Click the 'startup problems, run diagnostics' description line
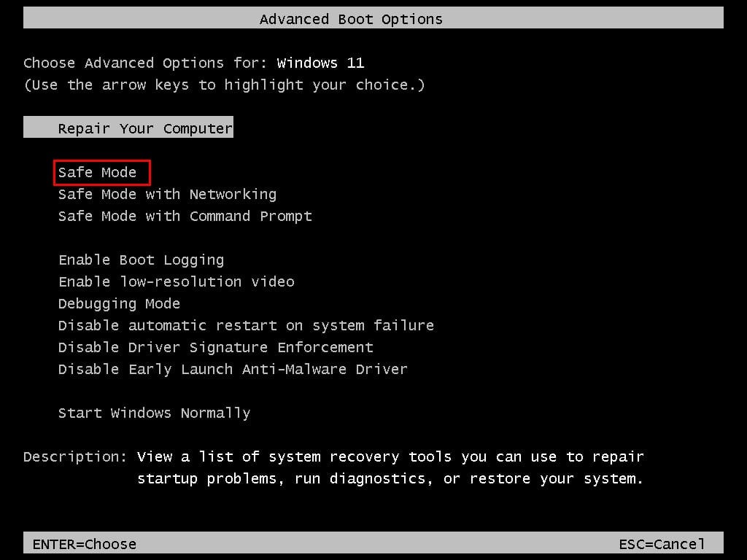This screenshot has width=747, height=560. [390, 479]
